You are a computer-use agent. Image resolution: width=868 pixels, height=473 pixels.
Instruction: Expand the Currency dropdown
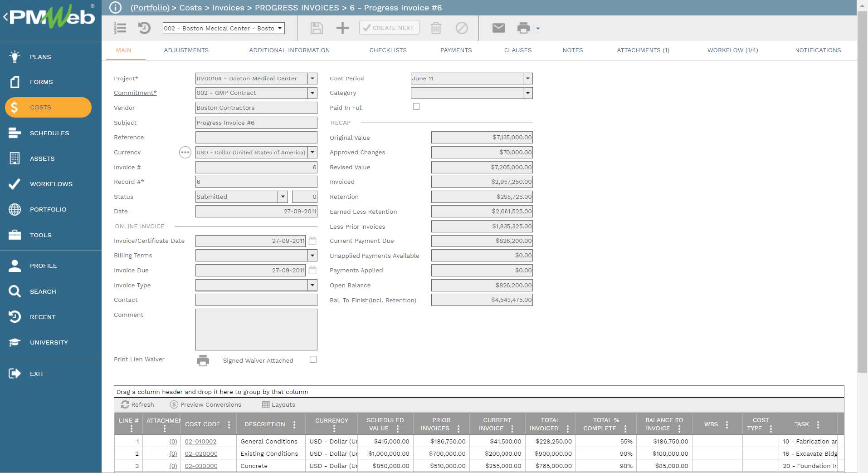(312, 153)
